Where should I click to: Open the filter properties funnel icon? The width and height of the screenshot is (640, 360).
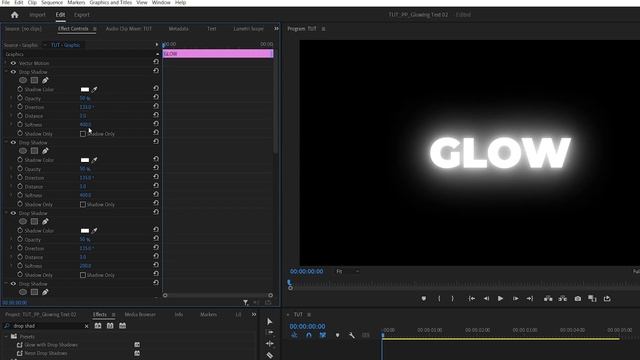pos(245,302)
